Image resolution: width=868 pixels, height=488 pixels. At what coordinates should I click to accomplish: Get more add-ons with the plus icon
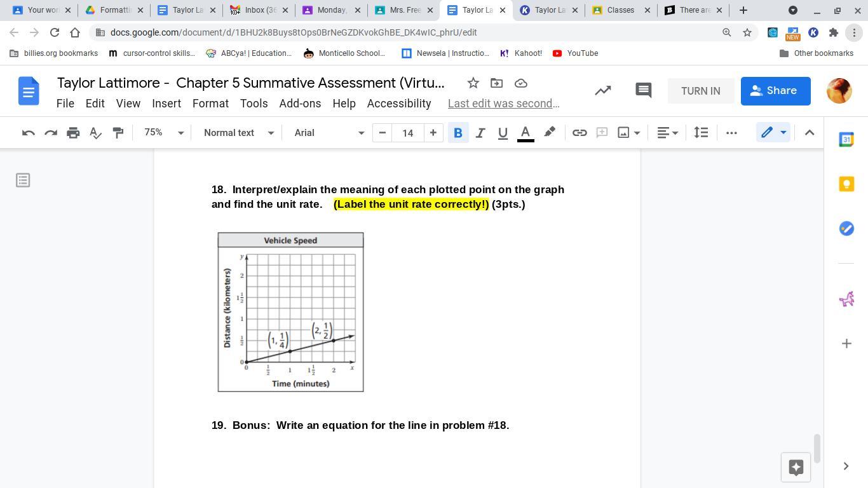pos(846,344)
